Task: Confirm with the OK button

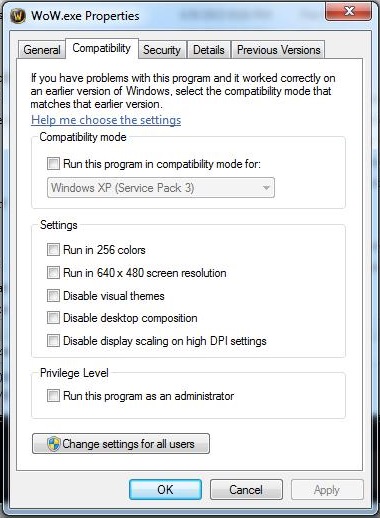Action: click(165, 489)
